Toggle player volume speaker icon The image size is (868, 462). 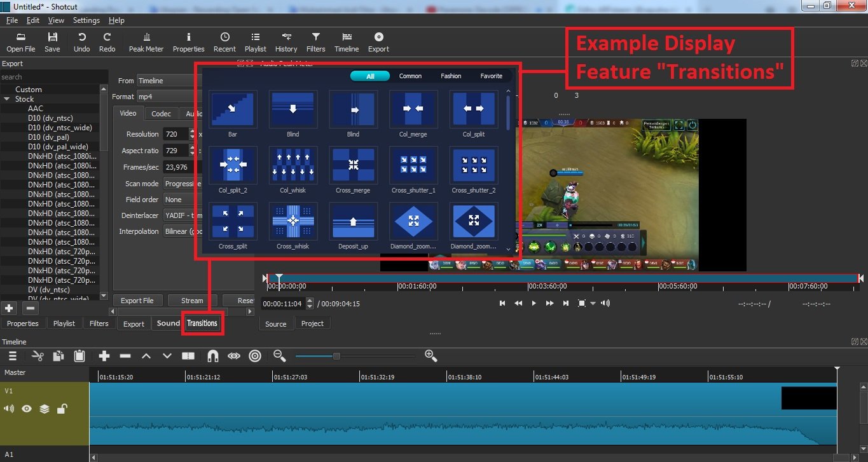tap(605, 304)
